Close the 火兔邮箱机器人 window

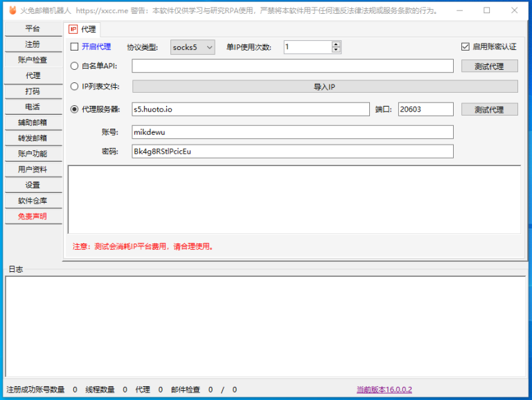pos(515,10)
